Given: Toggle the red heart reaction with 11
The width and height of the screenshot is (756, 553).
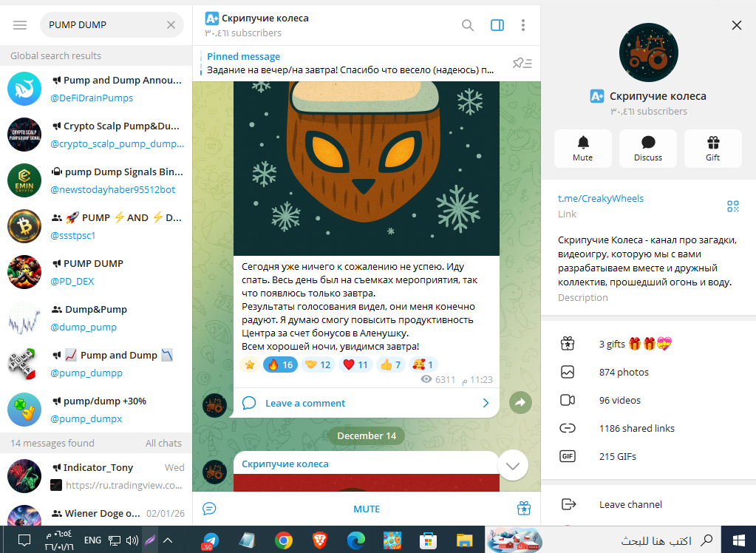Looking at the screenshot, I should pos(355,364).
